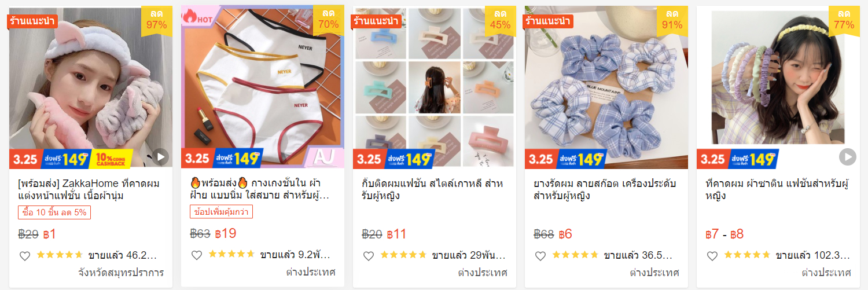Play video on satin headband thumbnail
The width and height of the screenshot is (868, 290).
848,156
